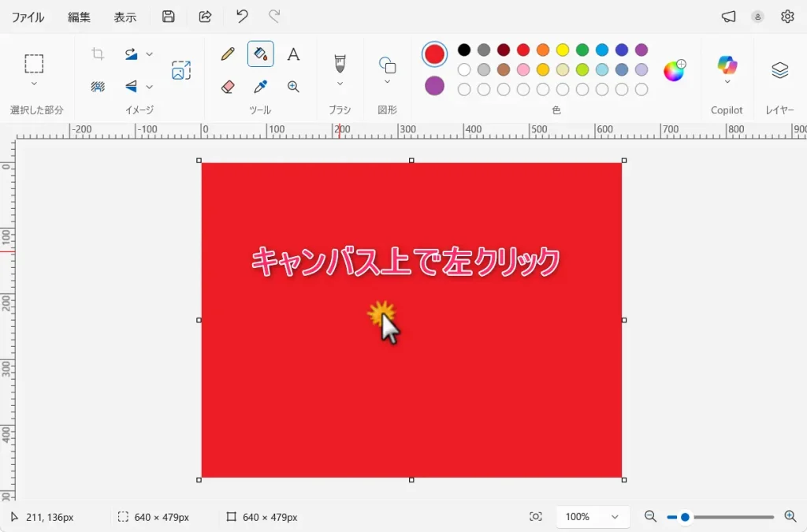Select the Magnifier tool
807x532 pixels.
(x=293, y=87)
